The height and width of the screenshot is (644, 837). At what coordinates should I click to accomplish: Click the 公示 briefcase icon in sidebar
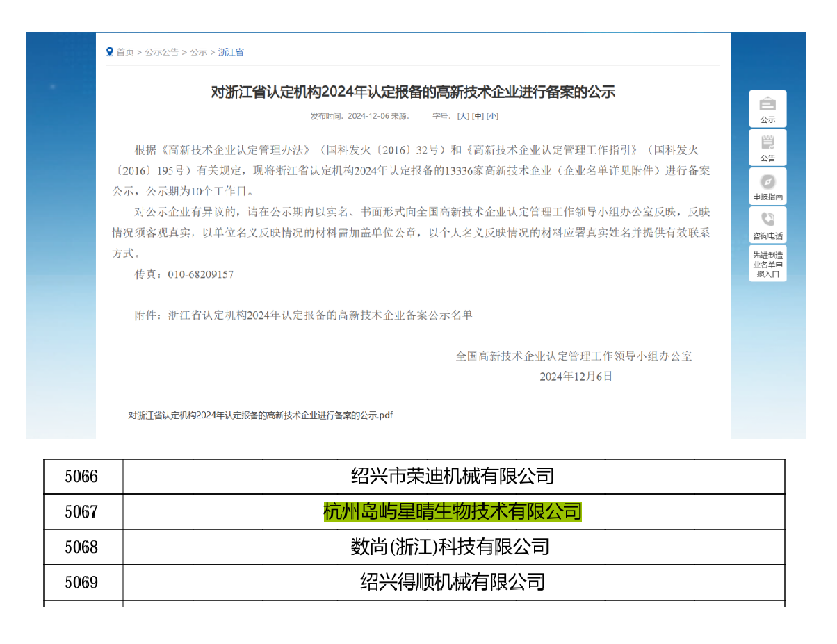click(767, 105)
